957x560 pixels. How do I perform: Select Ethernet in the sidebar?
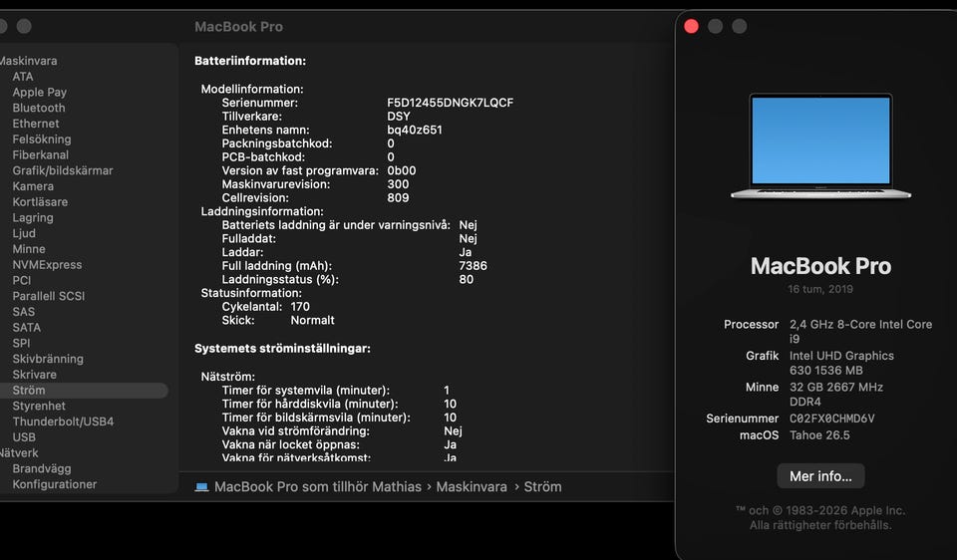click(36, 124)
